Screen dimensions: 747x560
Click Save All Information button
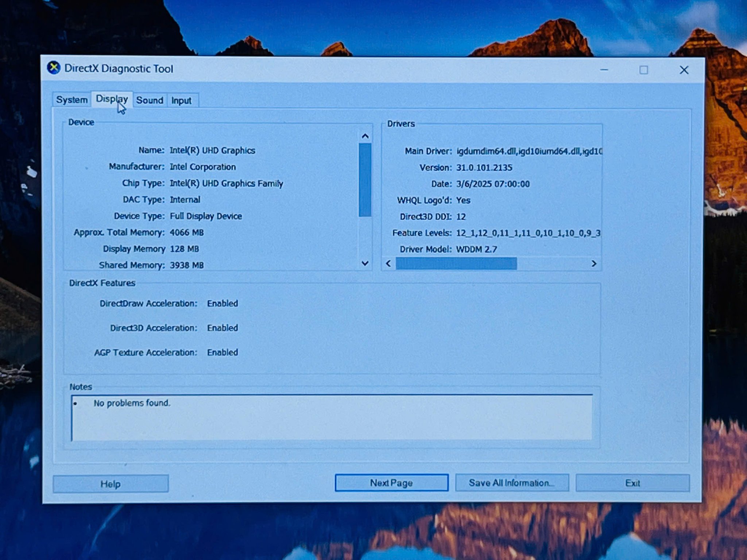512,483
